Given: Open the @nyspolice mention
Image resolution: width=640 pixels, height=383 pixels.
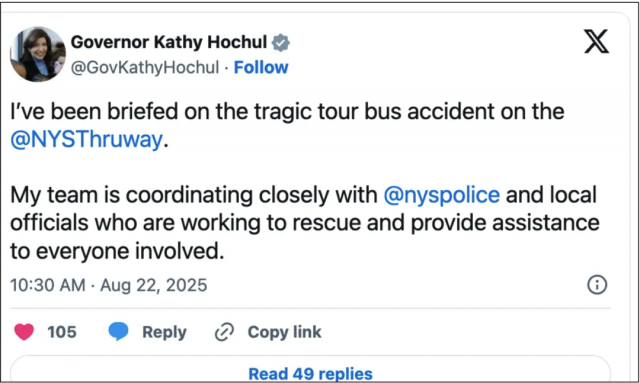Looking at the screenshot, I should point(442,195).
